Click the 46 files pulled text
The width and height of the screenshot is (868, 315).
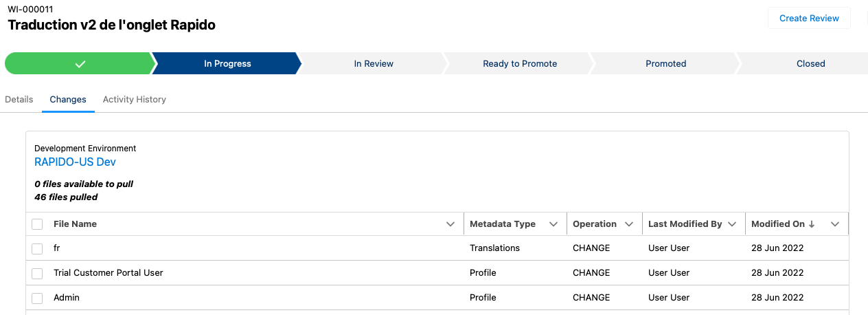tap(66, 197)
